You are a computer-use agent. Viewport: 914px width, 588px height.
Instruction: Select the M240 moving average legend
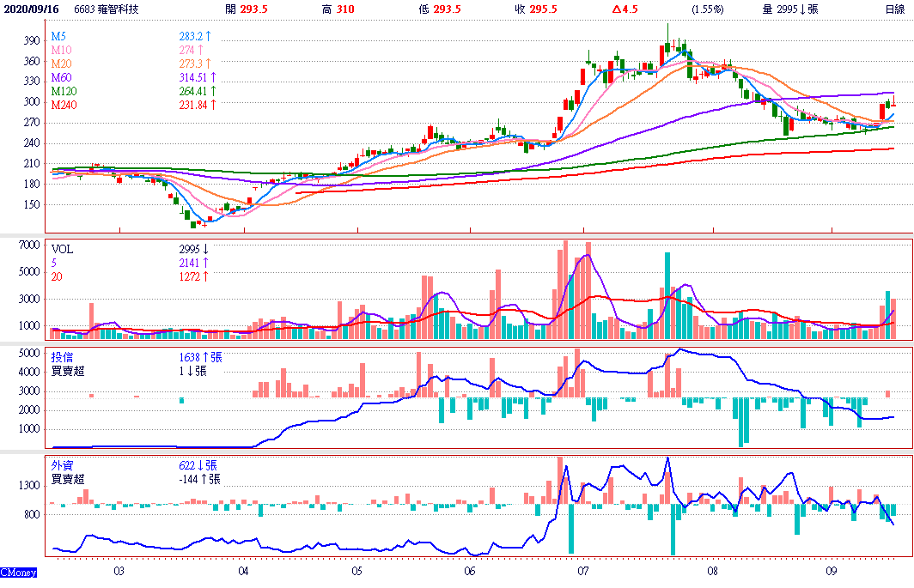tap(64, 105)
